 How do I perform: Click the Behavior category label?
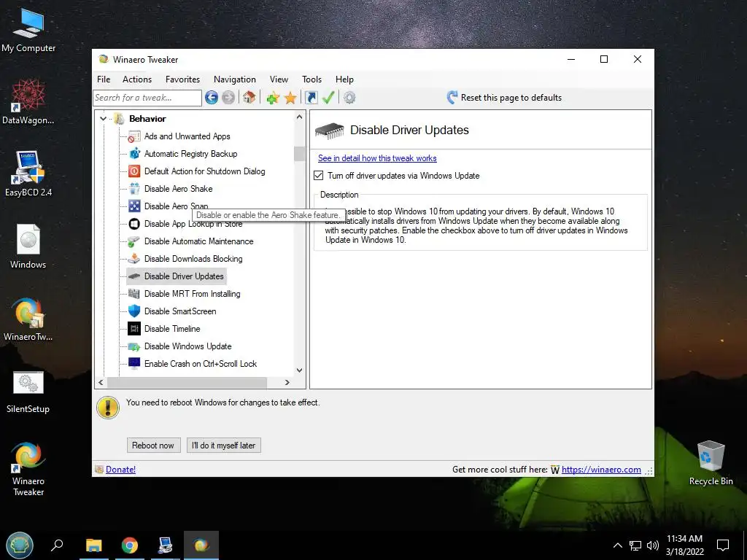coord(147,119)
